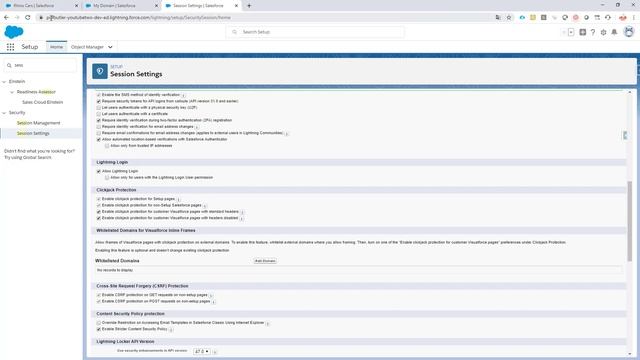The width and height of the screenshot is (640, 360).
Task: Click the browser address bar URL
Action: 139,18
